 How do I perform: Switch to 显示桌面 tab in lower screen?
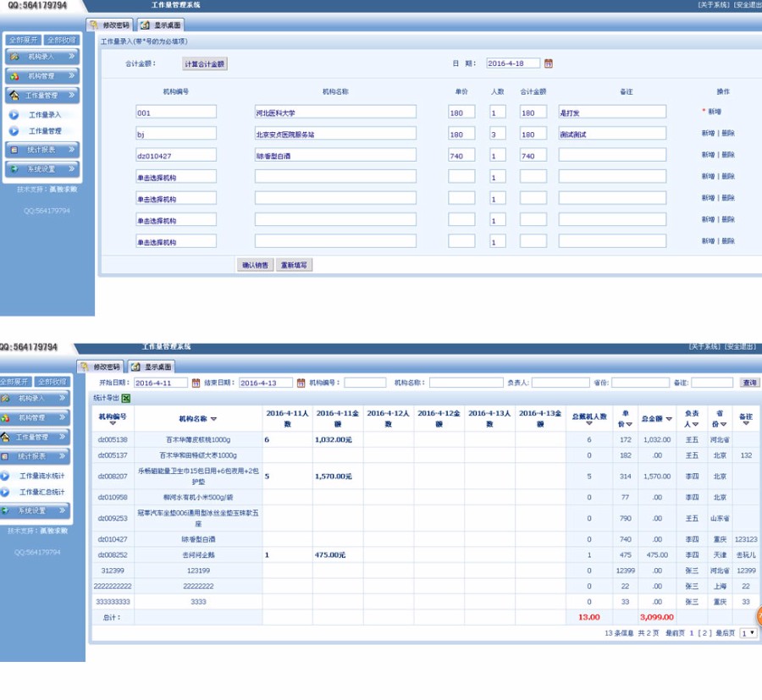(x=152, y=367)
